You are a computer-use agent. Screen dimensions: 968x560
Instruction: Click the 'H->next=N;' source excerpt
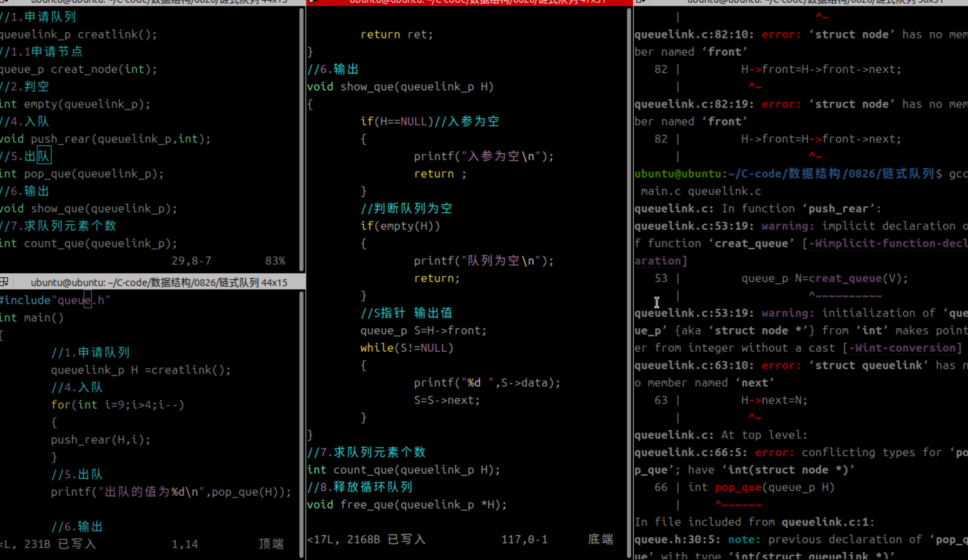774,400
